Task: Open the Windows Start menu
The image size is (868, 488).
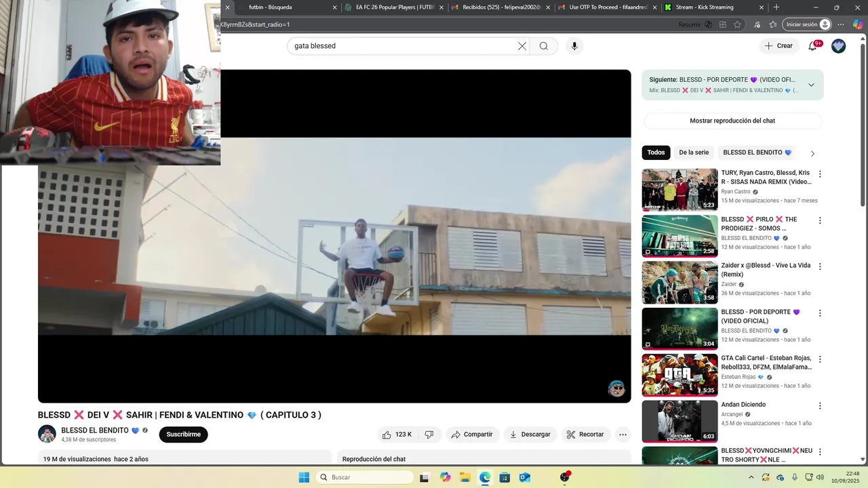Action: (x=304, y=477)
